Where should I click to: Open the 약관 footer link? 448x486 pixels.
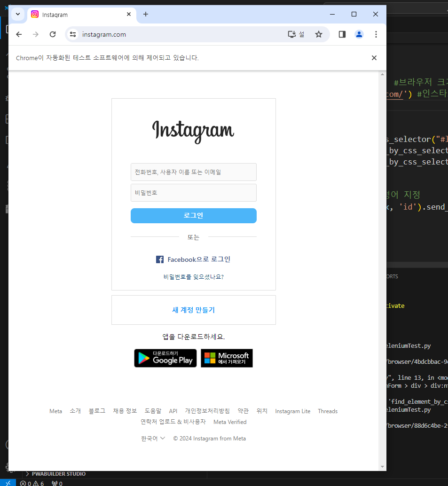(x=243, y=411)
